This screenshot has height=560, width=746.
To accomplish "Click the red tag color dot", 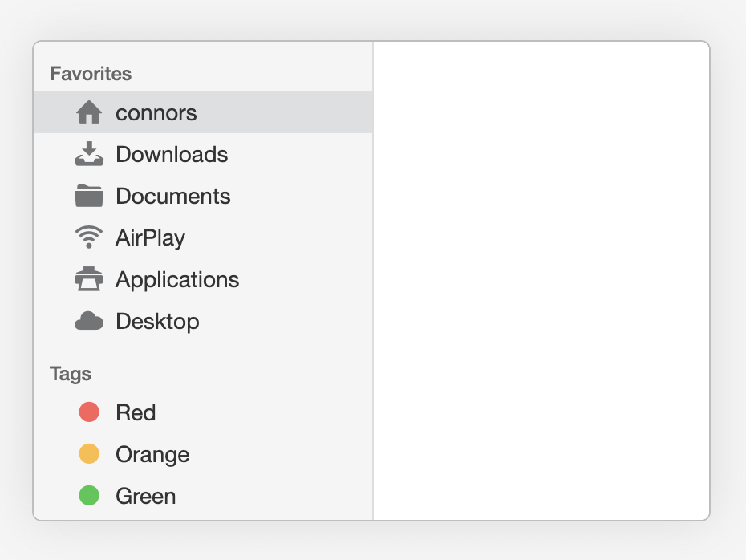I will pyautogui.click(x=89, y=412).
